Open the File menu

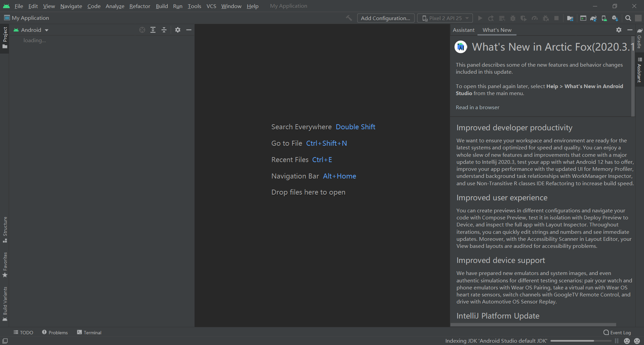(19, 6)
